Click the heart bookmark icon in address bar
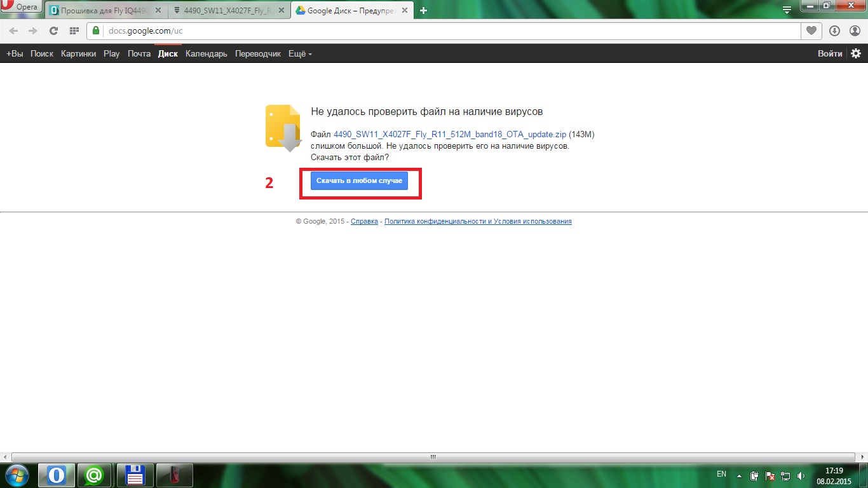 [811, 30]
